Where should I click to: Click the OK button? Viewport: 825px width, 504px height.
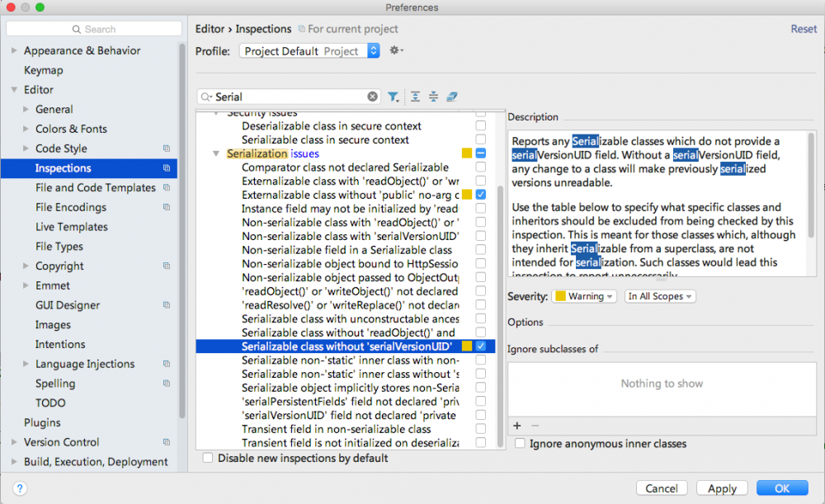pyautogui.click(x=782, y=488)
